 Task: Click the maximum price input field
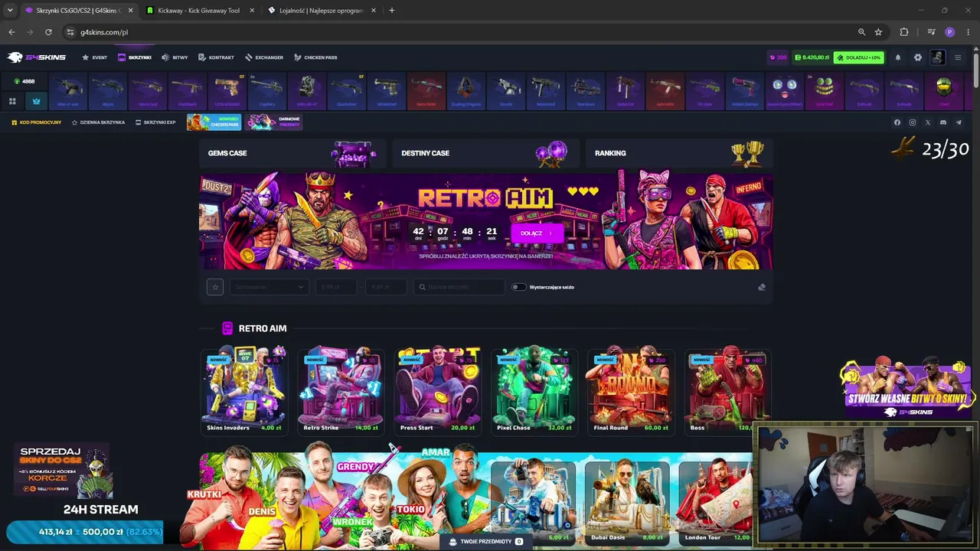click(x=385, y=287)
